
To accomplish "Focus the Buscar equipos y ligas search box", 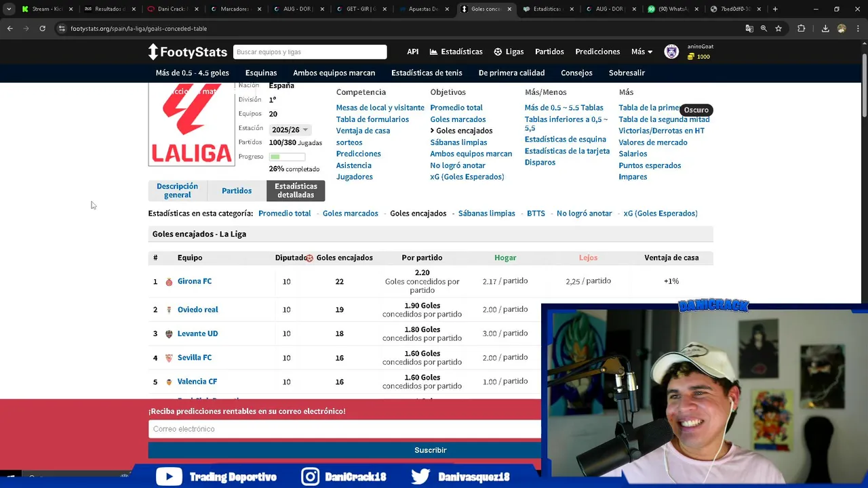I will pos(310,52).
